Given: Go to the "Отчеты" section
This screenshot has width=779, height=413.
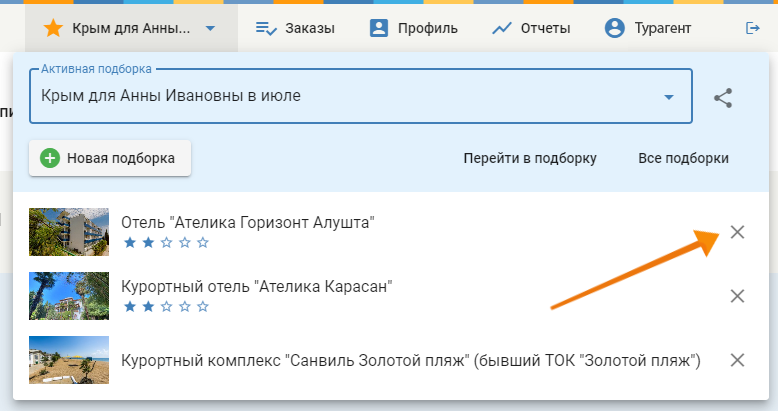Looking at the screenshot, I should coord(531,29).
